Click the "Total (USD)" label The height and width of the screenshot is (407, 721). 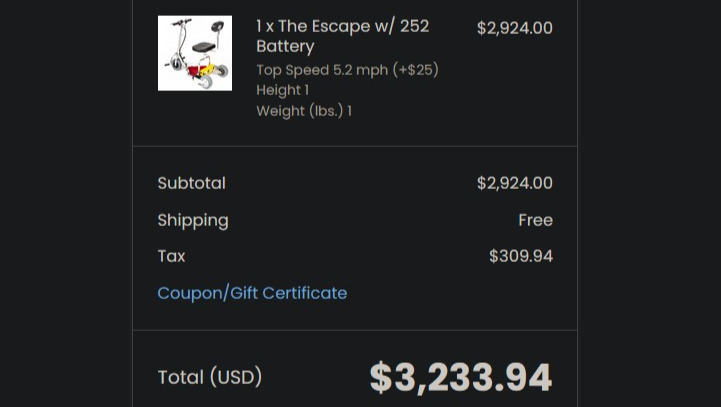point(209,377)
